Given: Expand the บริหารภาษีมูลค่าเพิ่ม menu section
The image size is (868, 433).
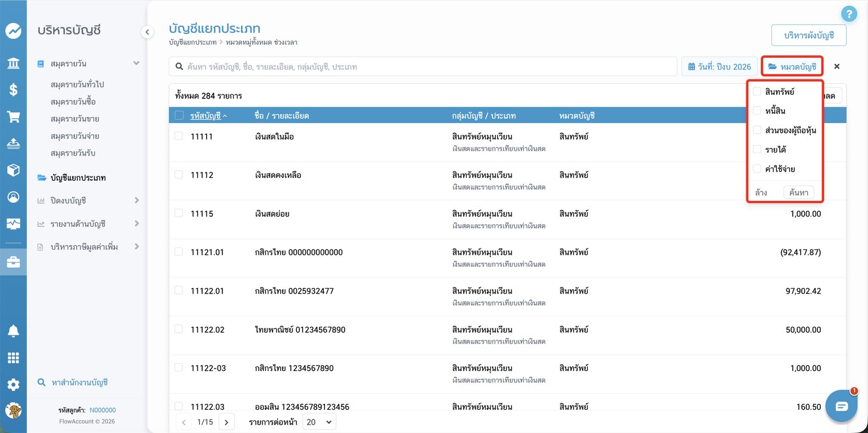Looking at the screenshot, I should (x=137, y=246).
